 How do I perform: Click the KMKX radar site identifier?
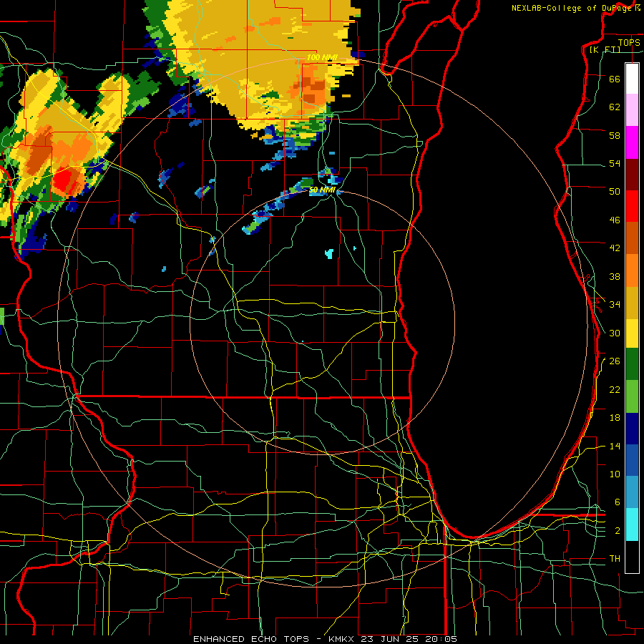point(343,639)
